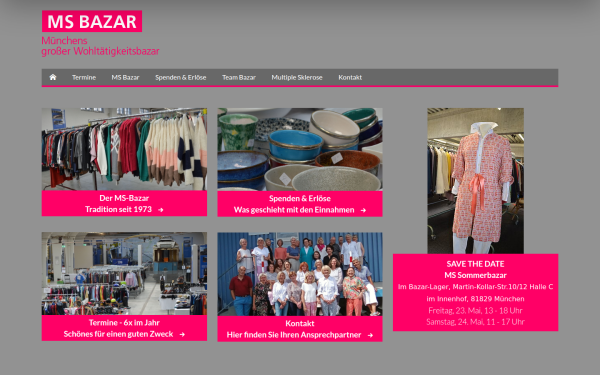The height and width of the screenshot is (375, 600).
Task: Click the Der MS-Bazar Tradition seit 1973 link
Action: pyautogui.click(x=124, y=204)
